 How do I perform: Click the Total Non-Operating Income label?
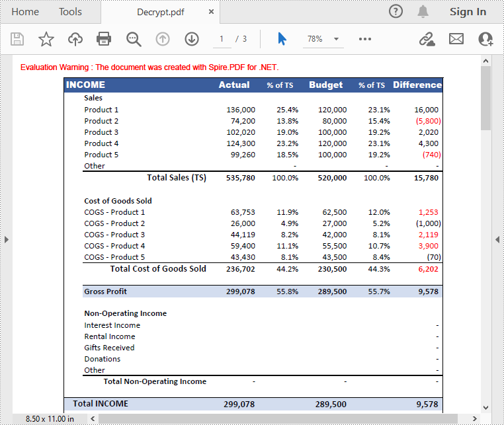pos(155,381)
